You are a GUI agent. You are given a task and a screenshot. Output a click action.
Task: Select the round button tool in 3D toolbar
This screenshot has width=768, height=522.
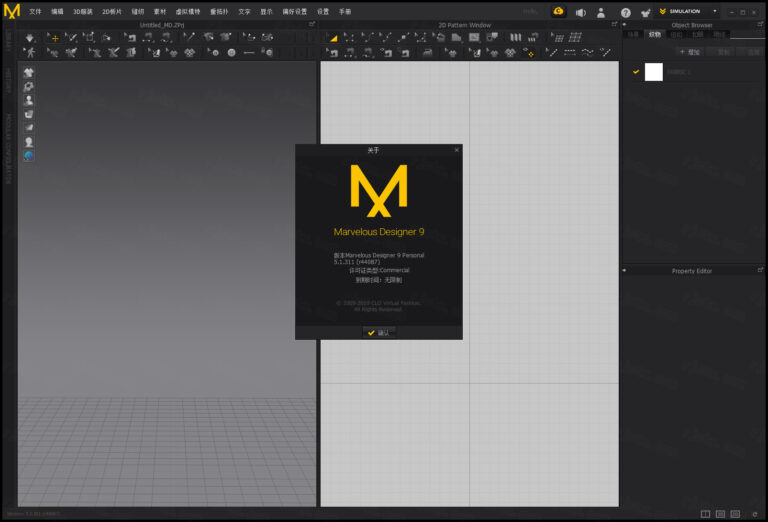[231, 52]
